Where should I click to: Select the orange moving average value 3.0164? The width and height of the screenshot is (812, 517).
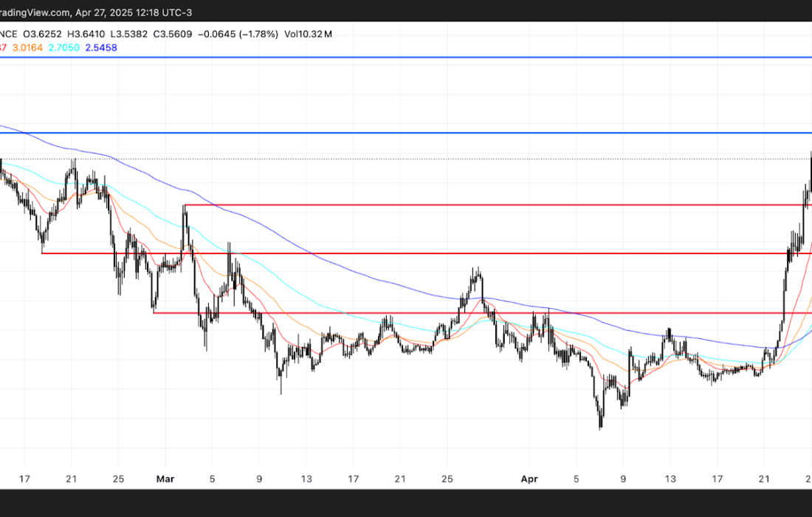28,47
